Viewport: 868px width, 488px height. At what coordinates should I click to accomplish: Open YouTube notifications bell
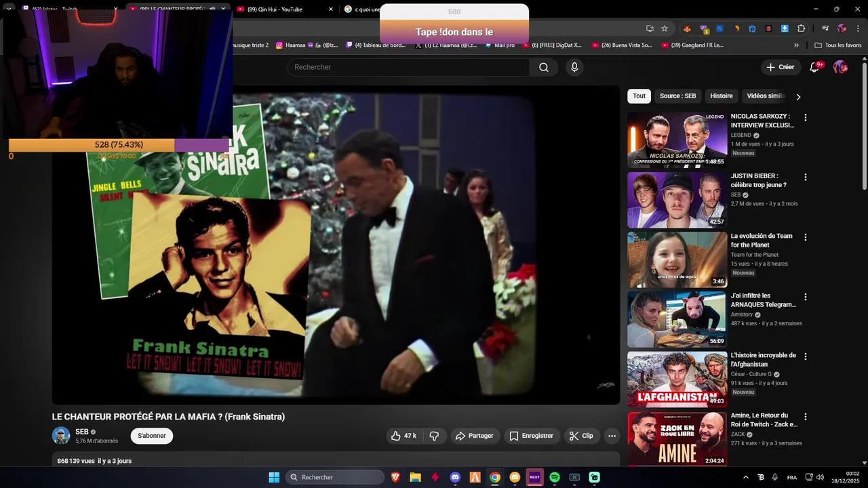coord(816,67)
